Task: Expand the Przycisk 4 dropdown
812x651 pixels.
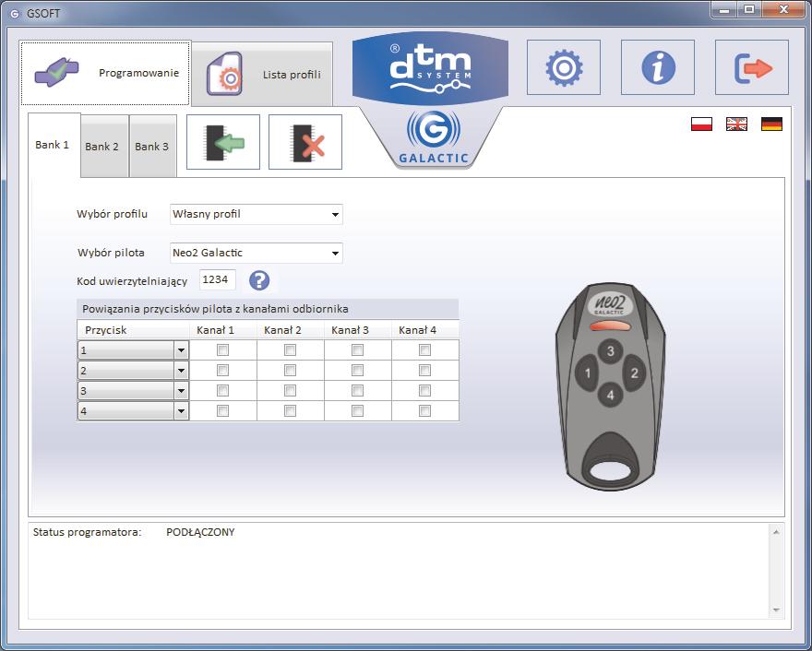Action: pyautogui.click(x=181, y=411)
